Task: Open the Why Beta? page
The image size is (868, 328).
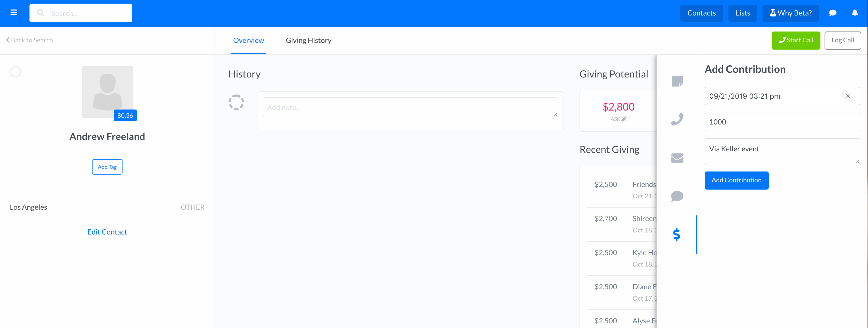Action: click(790, 13)
